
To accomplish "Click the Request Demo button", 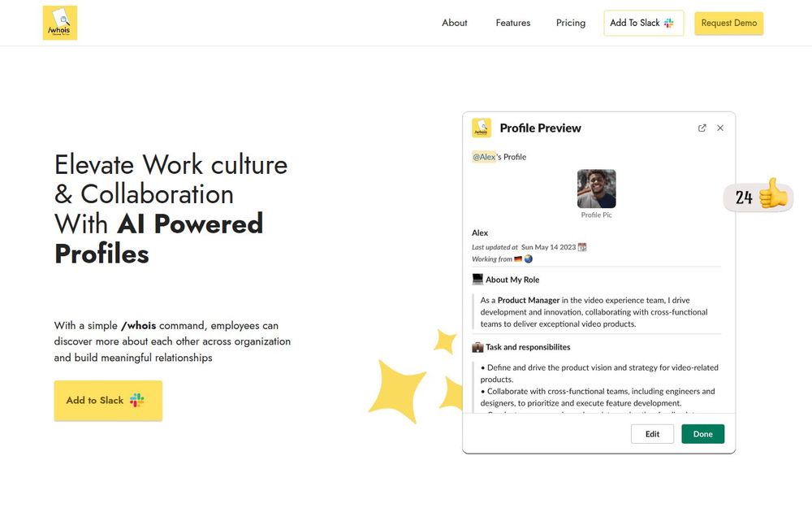I will coord(728,23).
